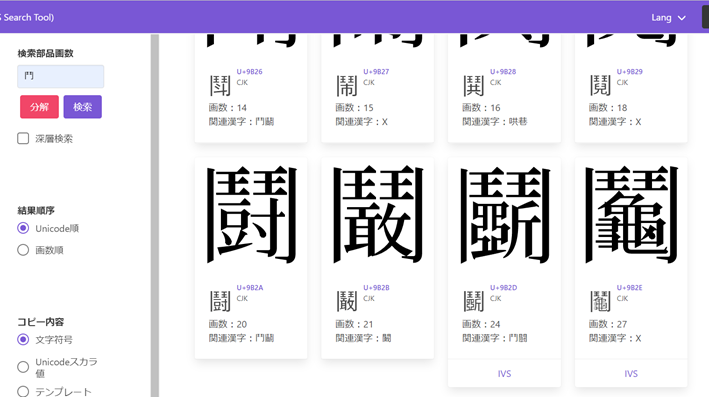The width and height of the screenshot is (709, 397).
Task: Click the 画数：18 text
Action: point(608,108)
